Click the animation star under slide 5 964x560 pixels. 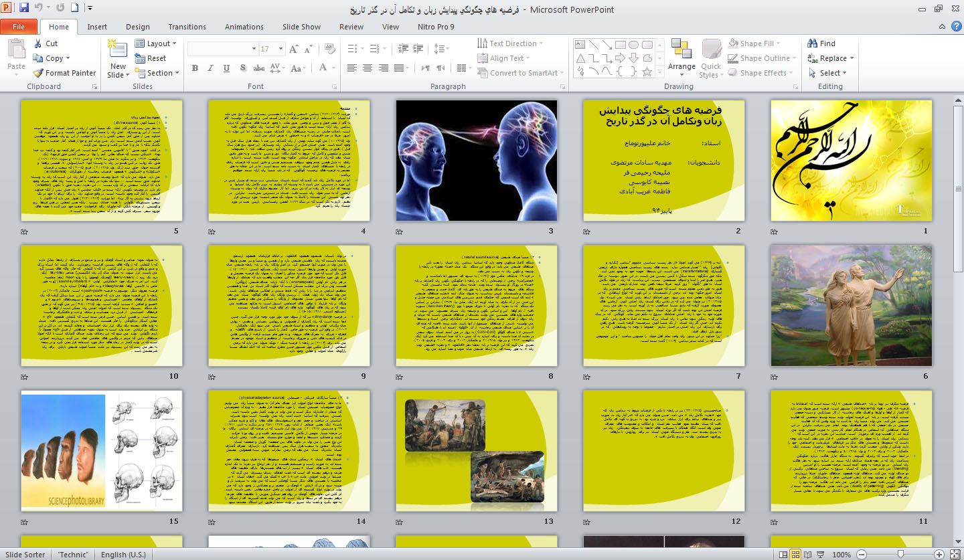click(25, 231)
